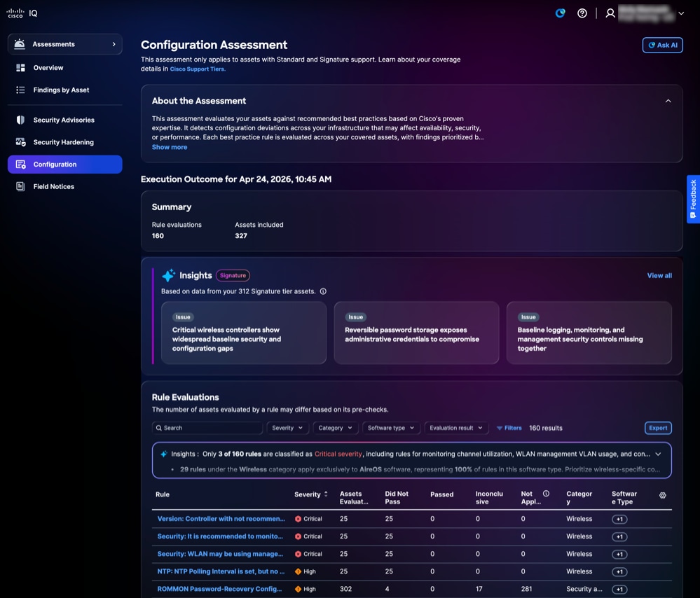Click the Signature badge
The image size is (700, 598).
233,275
